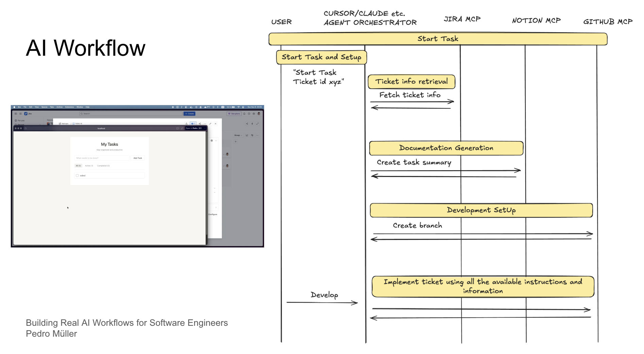Click the 'For you' item in Jira sidebar
The width and height of the screenshot is (644, 354).
click(x=19, y=121)
